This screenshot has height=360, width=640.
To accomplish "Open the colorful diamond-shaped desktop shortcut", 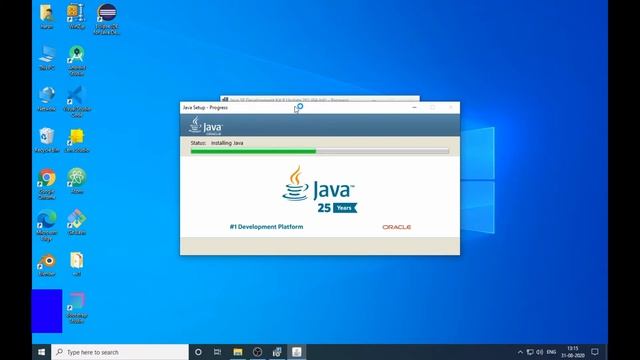I will [x=76, y=222].
